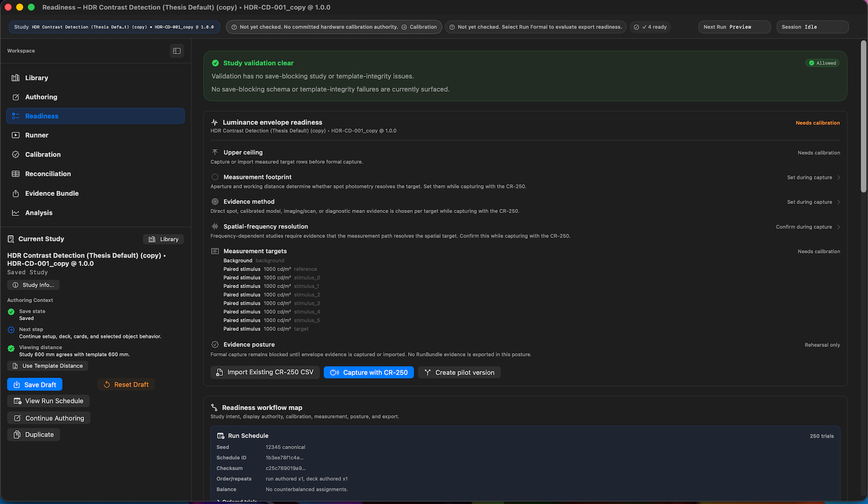
Task: Click the Analysis chart icon
Action: click(x=16, y=213)
